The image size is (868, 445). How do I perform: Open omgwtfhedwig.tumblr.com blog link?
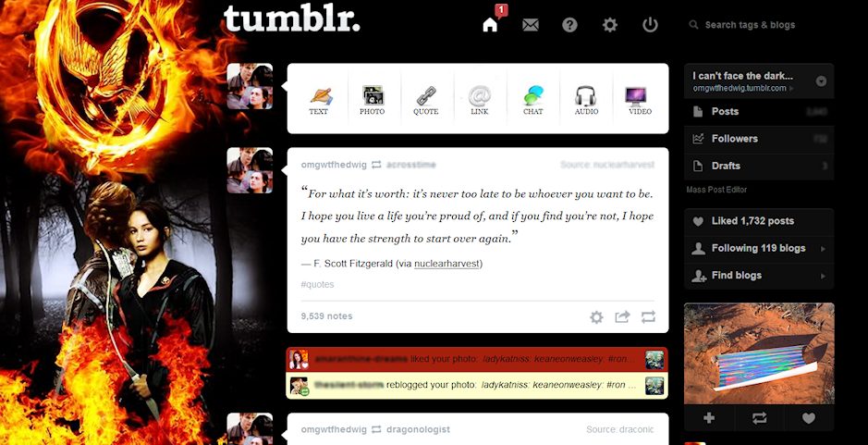click(x=740, y=88)
